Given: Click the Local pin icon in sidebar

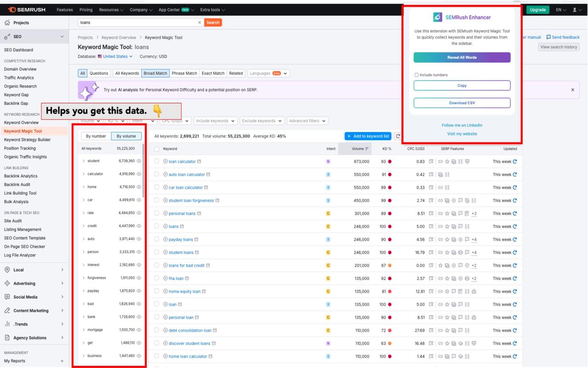Looking at the screenshot, I should point(7,270).
